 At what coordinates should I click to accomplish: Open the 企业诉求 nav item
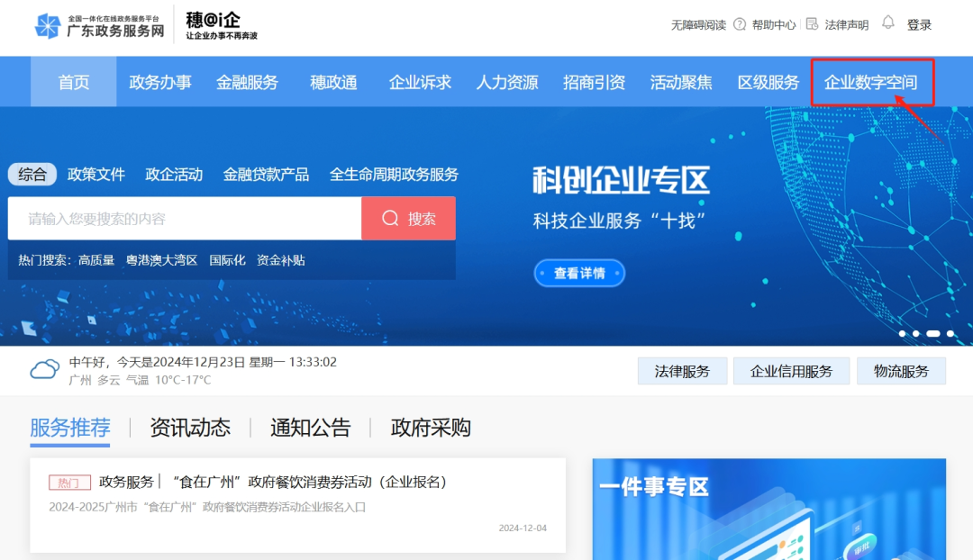420,82
